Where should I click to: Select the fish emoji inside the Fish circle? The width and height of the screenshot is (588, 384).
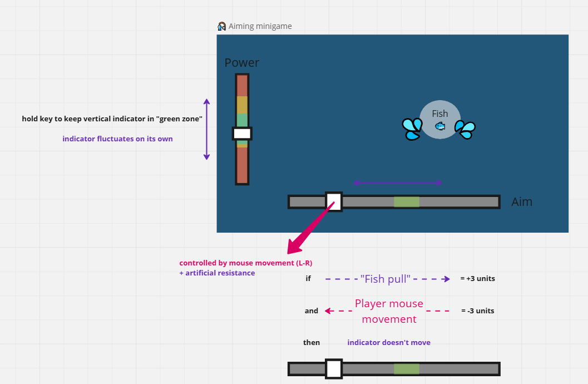(x=440, y=126)
